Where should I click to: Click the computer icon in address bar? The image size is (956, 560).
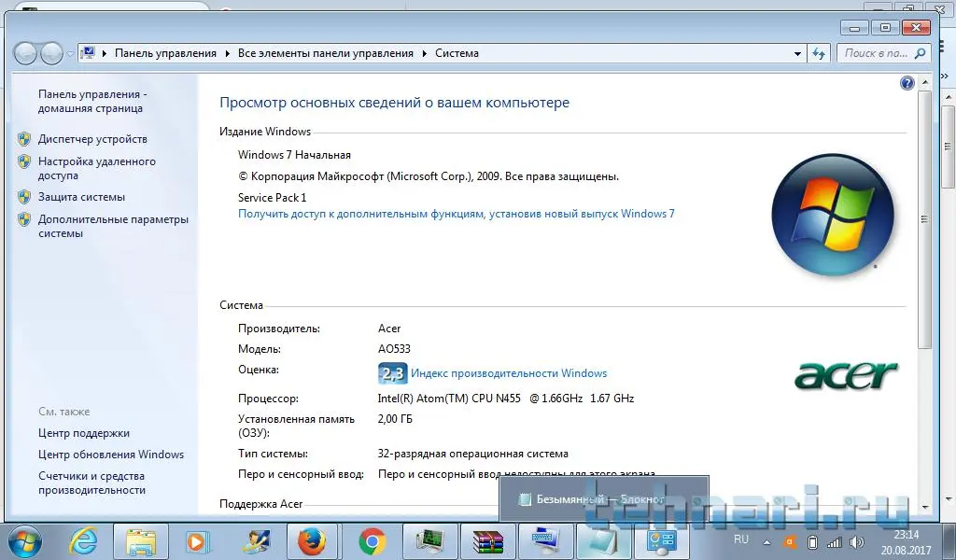coord(88,53)
